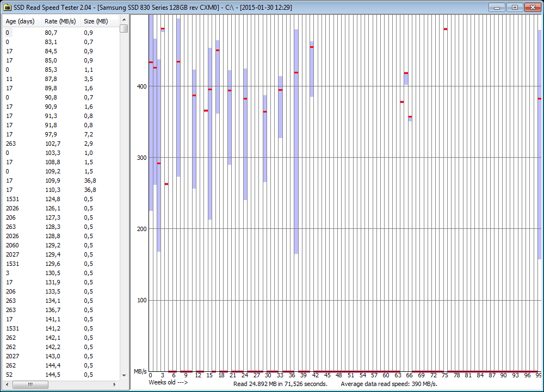The width and height of the screenshot is (544, 392).
Task: Sort list by Rate (MB/s) column header
Action: (61, 21)
